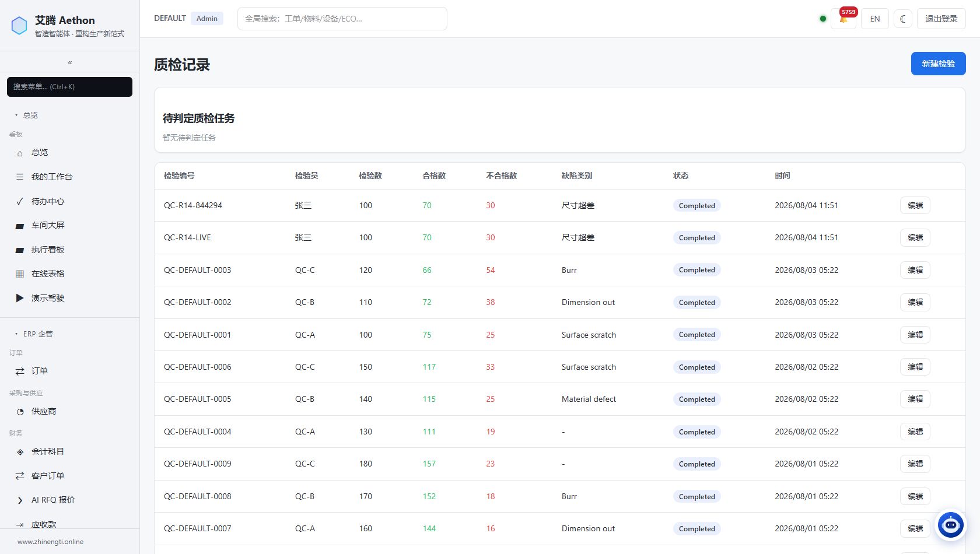Click 退出登录 to log out

click(x=941, y=19)
